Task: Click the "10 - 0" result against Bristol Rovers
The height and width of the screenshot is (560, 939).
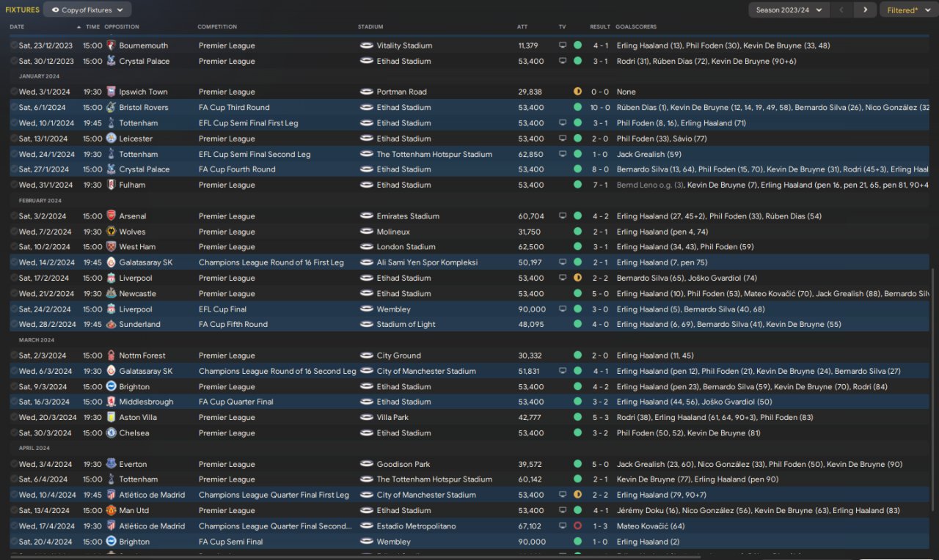Action: pyautogui.click(x=600, y=108)
